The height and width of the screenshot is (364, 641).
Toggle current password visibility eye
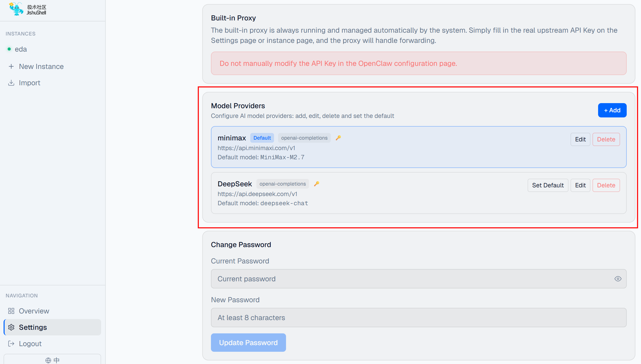(618, 279)
